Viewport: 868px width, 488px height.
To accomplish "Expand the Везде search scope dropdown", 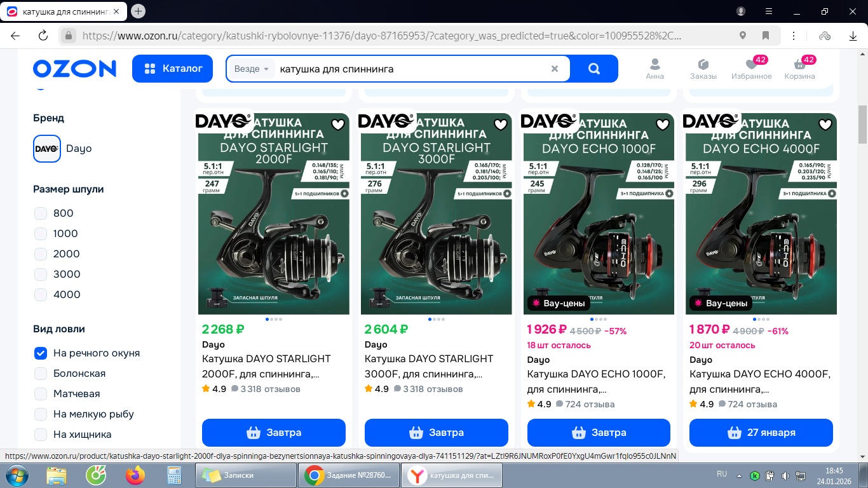I will pos(252,69).
